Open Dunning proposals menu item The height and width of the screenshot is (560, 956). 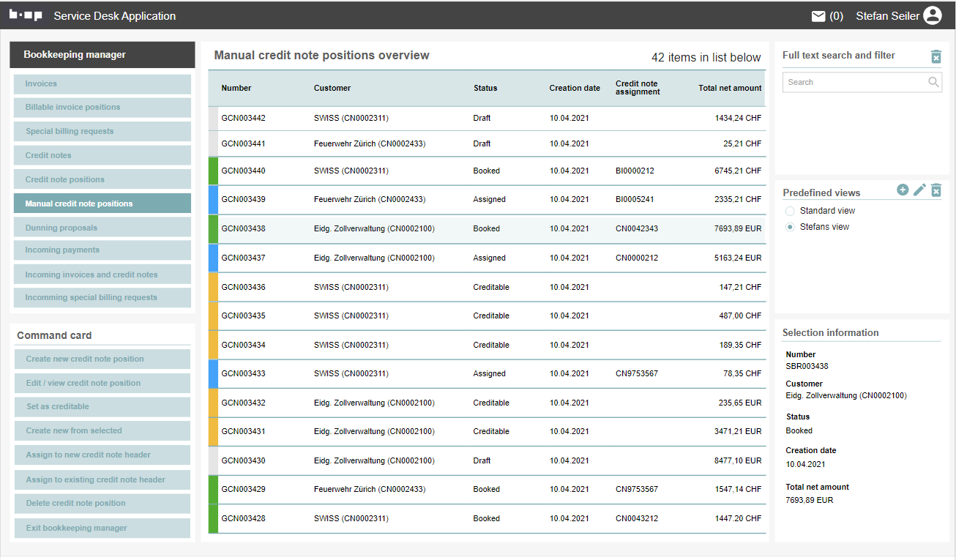click(102, 228)
